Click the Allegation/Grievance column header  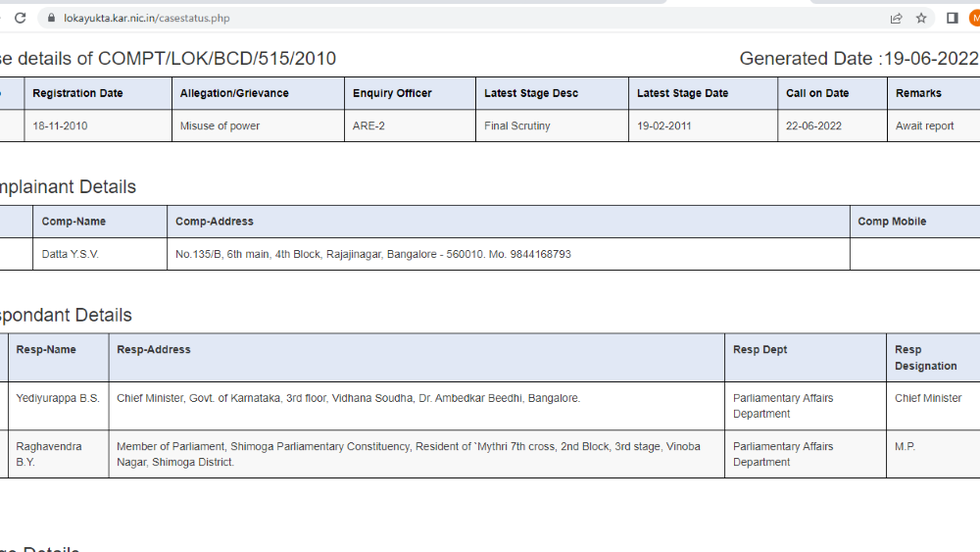234,93
